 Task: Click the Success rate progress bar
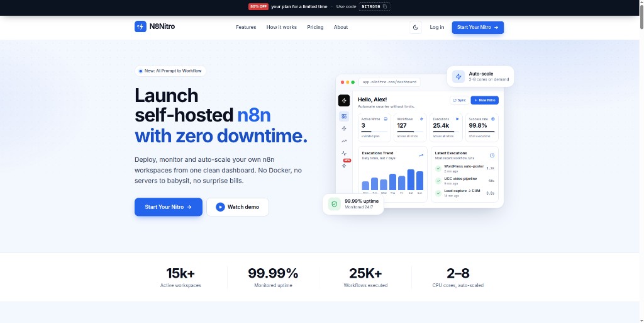coord(482,132)
